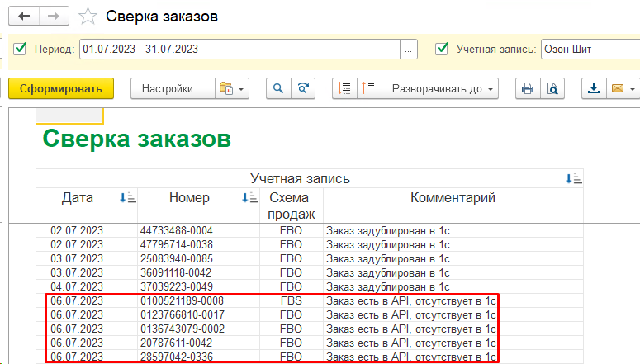Screen dimensions: 640x364
Task: Toggle the Учетная запись checkbox
Action: point(442,49)
